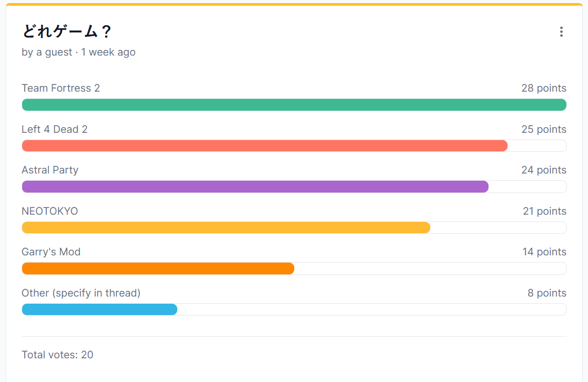Screen dimensions: 588x382
Task: Click the '14 points' score text
Action: (x=544, y=252)
